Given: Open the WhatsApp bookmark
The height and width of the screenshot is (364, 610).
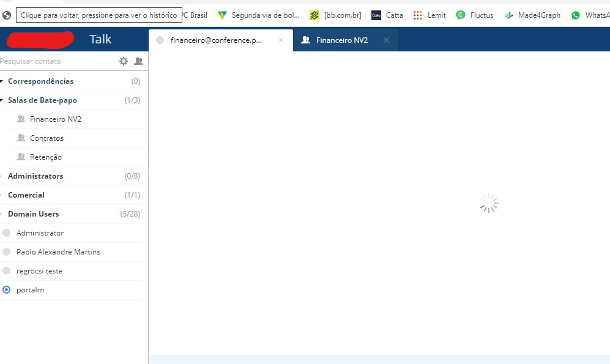Looking at the screenshot, I should 590,15.
